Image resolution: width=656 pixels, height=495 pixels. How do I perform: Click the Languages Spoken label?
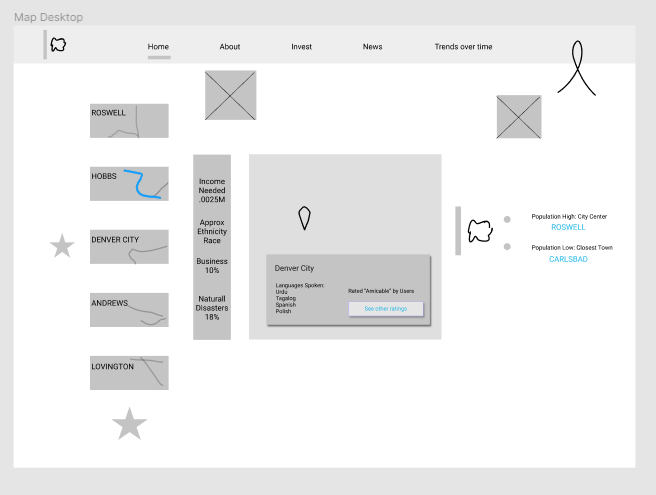point(300,285)
